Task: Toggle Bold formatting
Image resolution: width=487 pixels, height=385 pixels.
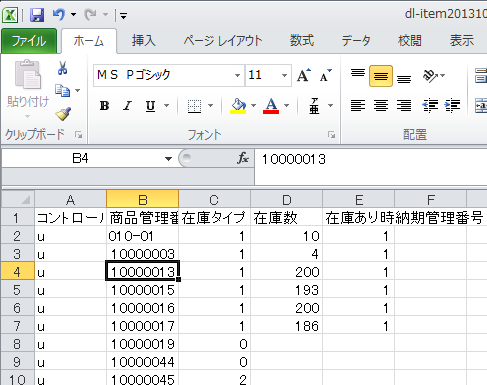Action: [x=105, y=106]
